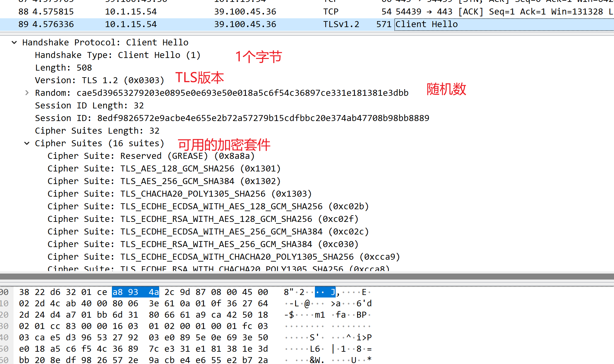Select Cipher Suites Length: 32 line
The height and width of the screenshot is (364, 614).
[x=97, y=131]
